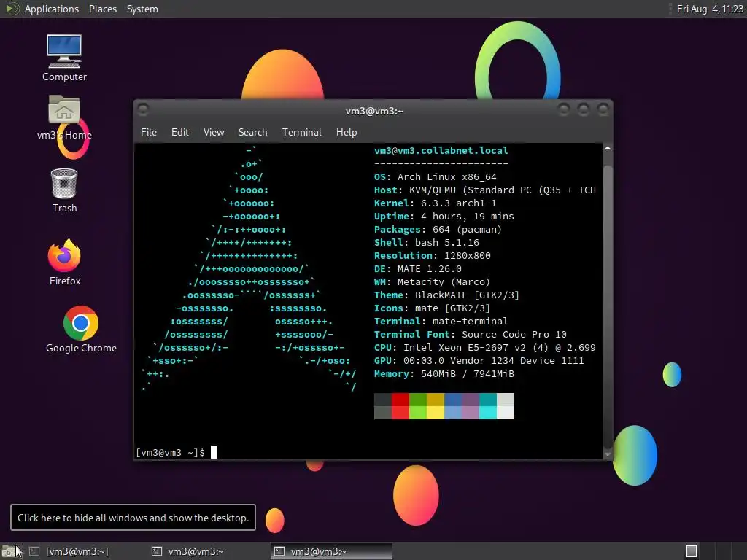Click the terminal prompt [vm3@vm3 ~]$

(x=170, y=452)
